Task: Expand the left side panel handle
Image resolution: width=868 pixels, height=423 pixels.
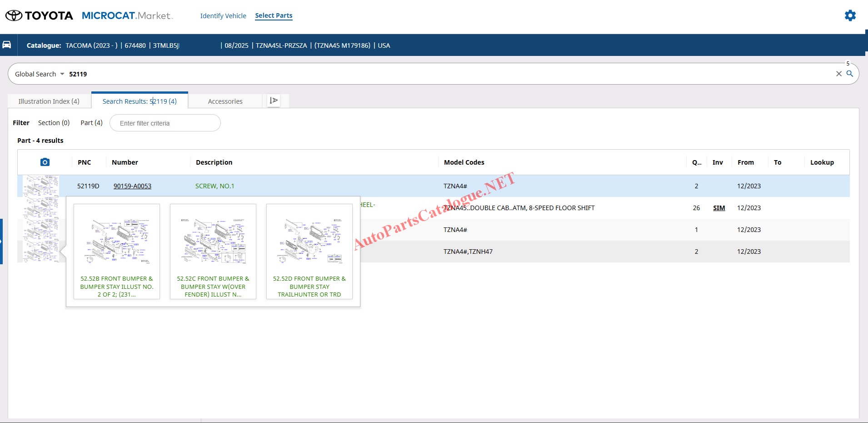Action: (x=1, y=241)
